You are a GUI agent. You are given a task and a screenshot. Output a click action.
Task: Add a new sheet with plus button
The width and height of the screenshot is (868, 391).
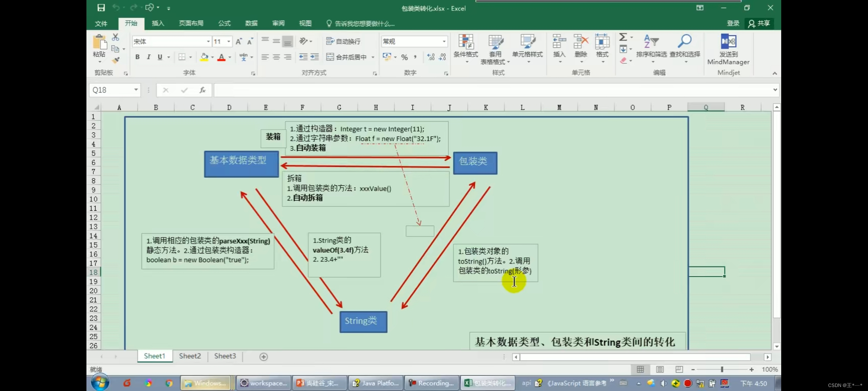click(x=264, y=357)
